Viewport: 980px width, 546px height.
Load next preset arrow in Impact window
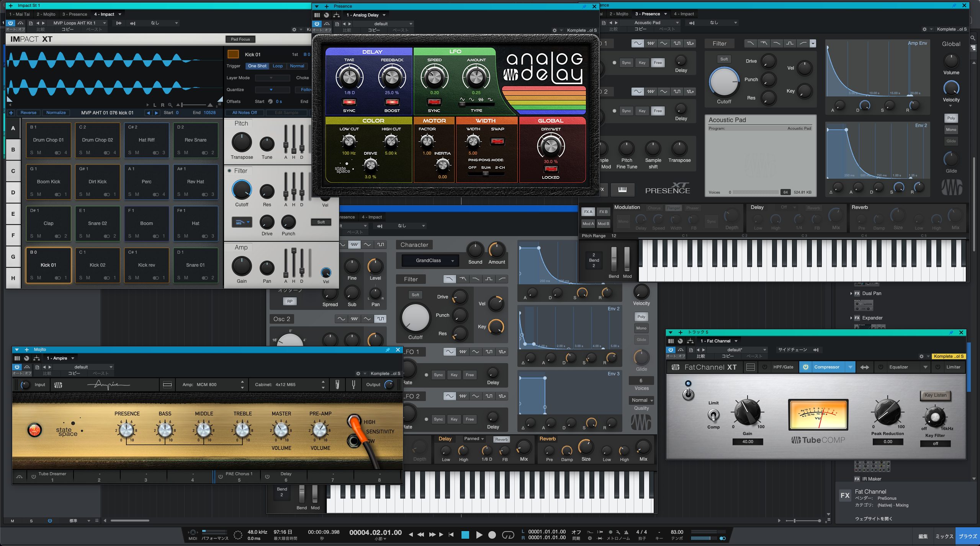point(43,23)
